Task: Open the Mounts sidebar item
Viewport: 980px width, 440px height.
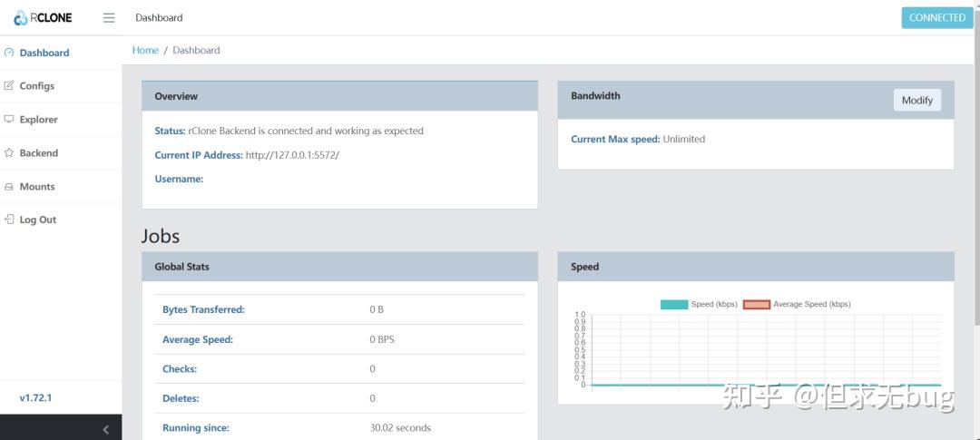Action: click(61, 186)
